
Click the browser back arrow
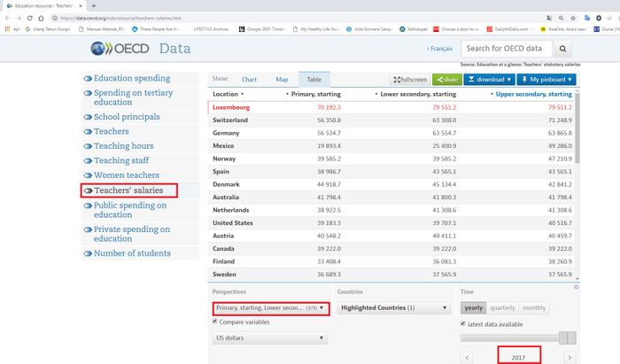7,19
